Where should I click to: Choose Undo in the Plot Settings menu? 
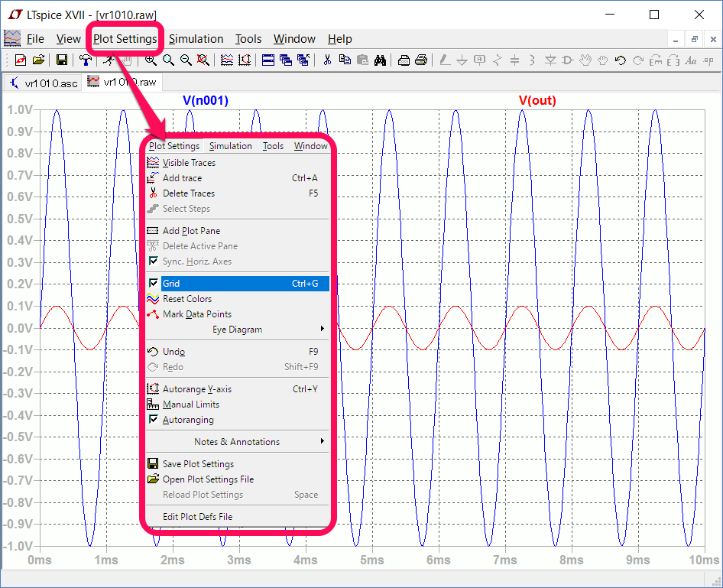[238, 352]
